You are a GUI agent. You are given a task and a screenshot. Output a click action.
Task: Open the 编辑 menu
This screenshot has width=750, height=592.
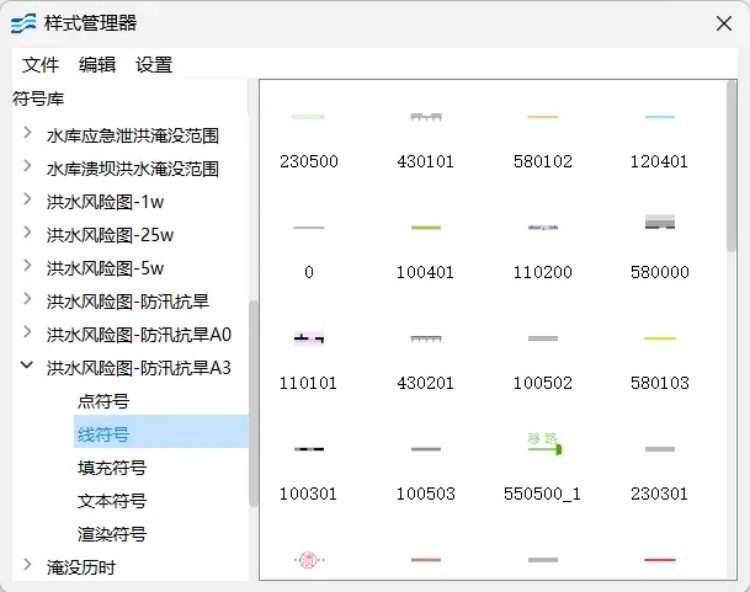[97, 65]
